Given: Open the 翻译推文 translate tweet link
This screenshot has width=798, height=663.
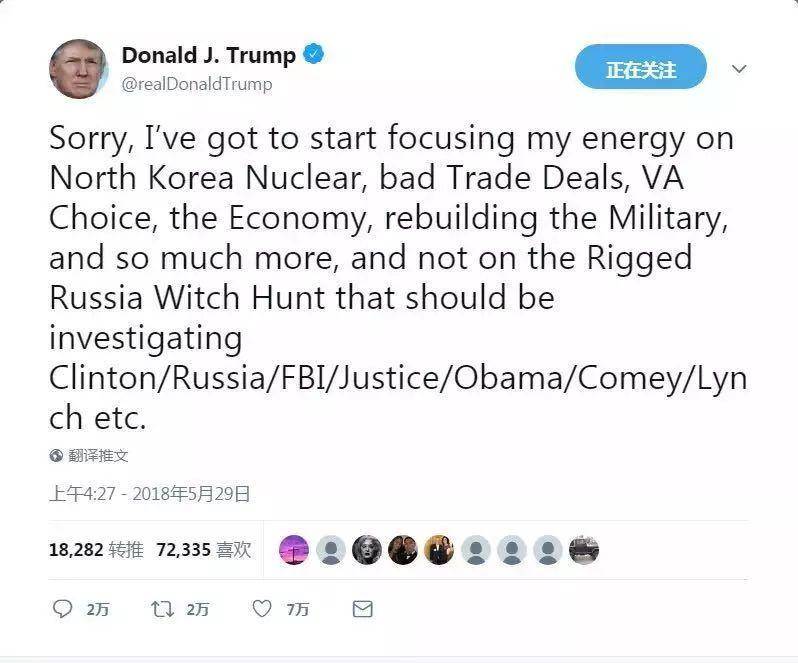Looking at the screenshot, I should click(98, 455).
